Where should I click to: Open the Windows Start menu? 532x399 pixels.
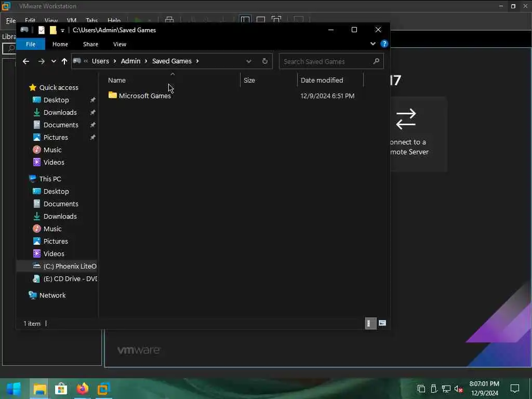14,389
